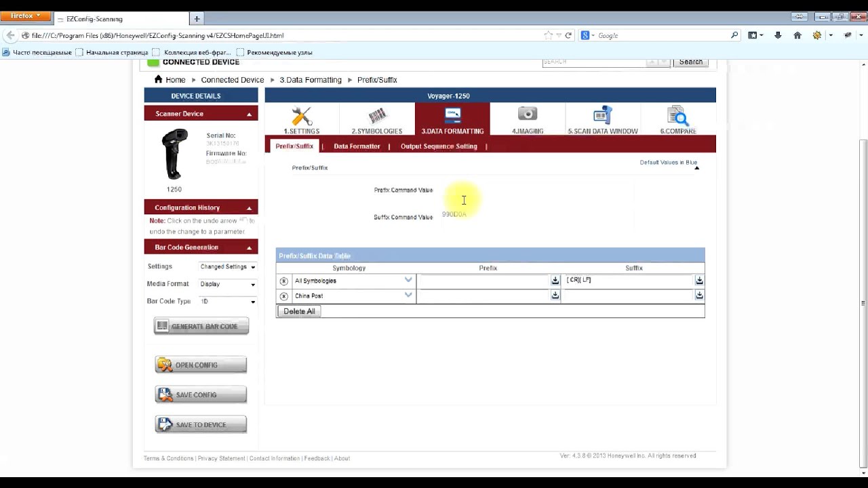
Task: Open the Contact Information link
Action: click(x=274, y=458)
